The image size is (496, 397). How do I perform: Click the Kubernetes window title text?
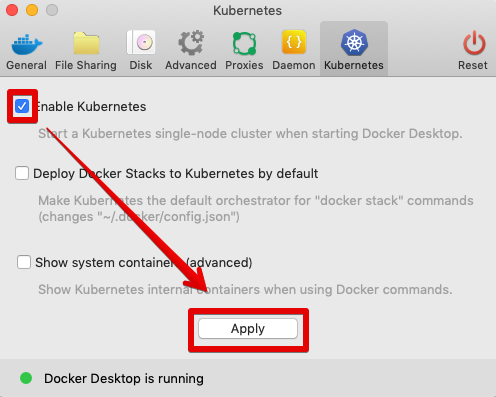248,11
